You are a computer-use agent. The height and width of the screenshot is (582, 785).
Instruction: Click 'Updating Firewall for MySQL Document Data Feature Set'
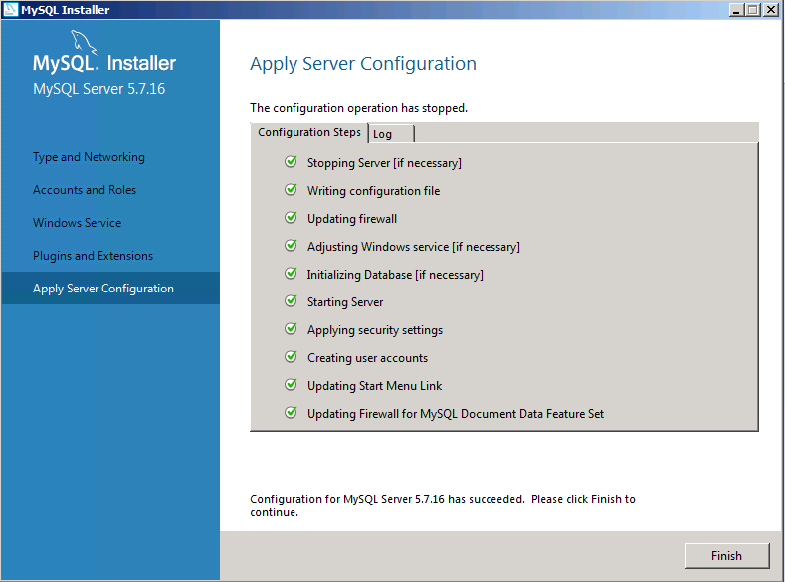point(456,414)
